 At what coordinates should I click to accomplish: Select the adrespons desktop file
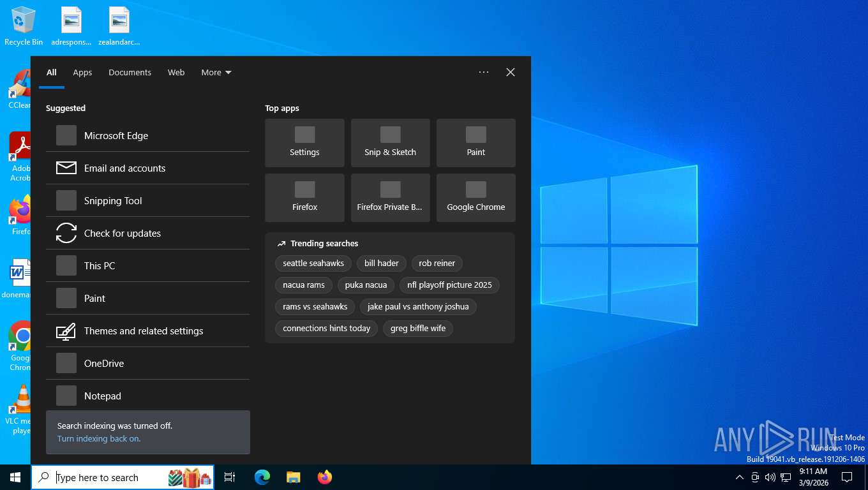coord(71,26)
